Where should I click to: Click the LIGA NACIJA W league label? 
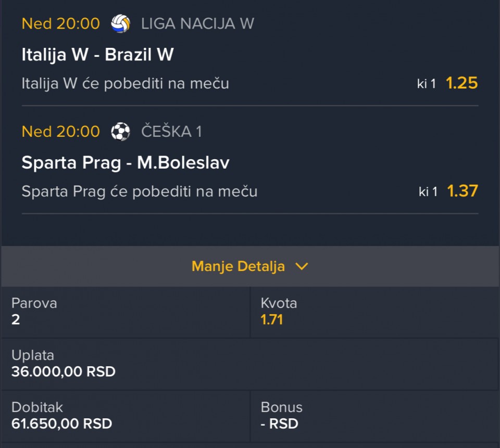coord(198,23)
